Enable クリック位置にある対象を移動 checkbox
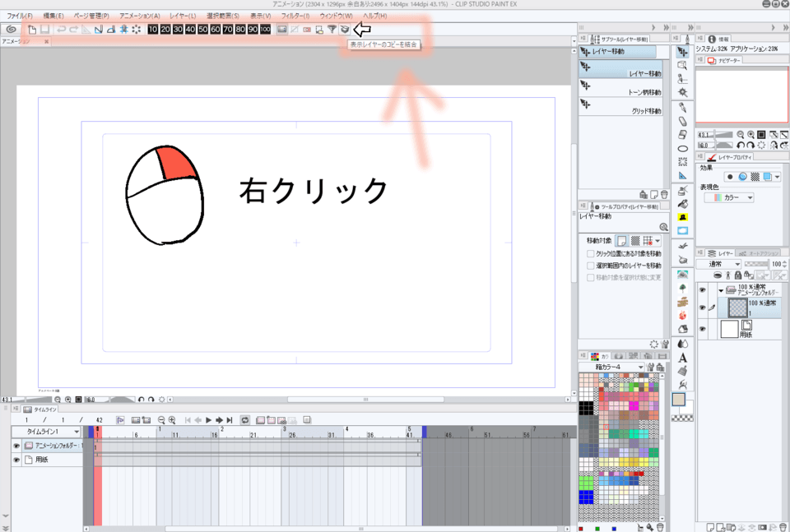The image size is (790, 532). [591, 254]
